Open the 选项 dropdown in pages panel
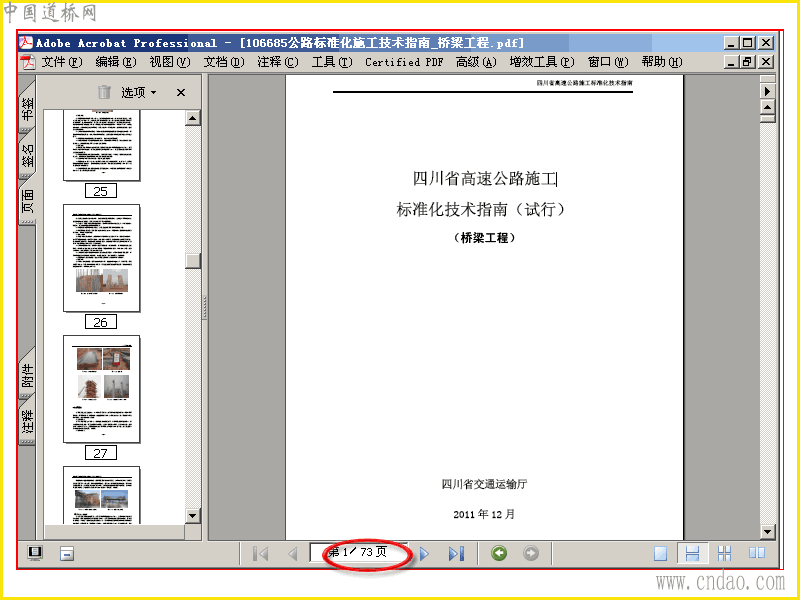Screen dimensions: 800x600 [139, 92]
